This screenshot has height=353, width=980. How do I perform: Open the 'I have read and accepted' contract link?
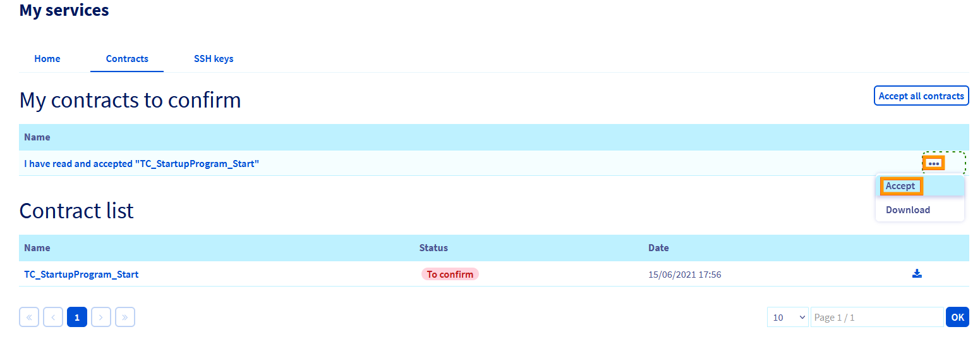(x=142, y=164)
